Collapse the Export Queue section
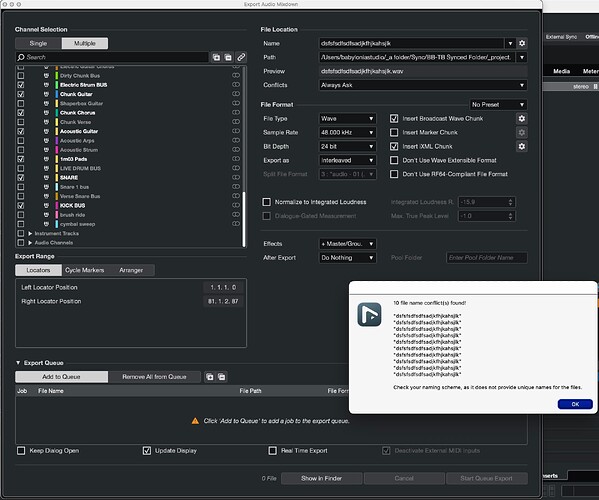The height and width of the screenshot is (500, 599). [x=18, y=362]
